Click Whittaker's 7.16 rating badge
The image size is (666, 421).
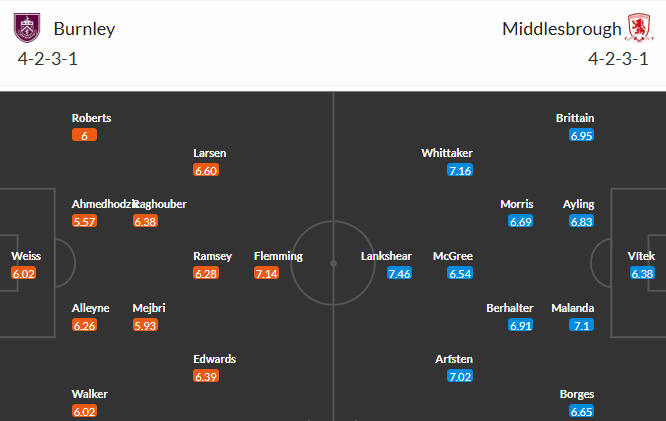click(460, 170)
